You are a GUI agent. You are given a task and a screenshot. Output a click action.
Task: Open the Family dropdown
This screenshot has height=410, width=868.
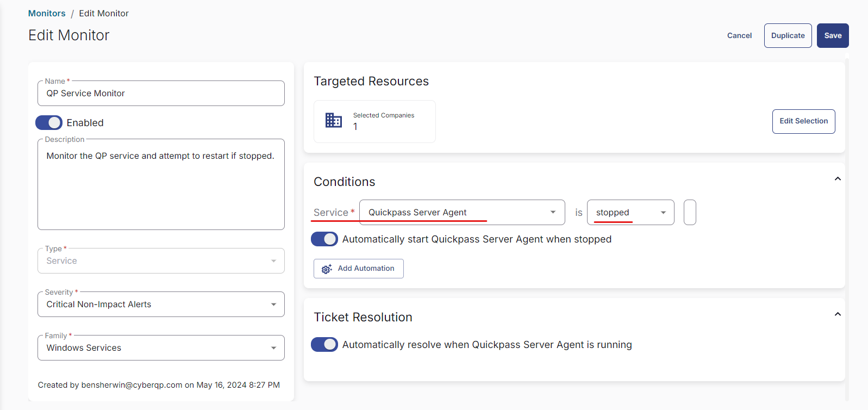coord(161,348)
